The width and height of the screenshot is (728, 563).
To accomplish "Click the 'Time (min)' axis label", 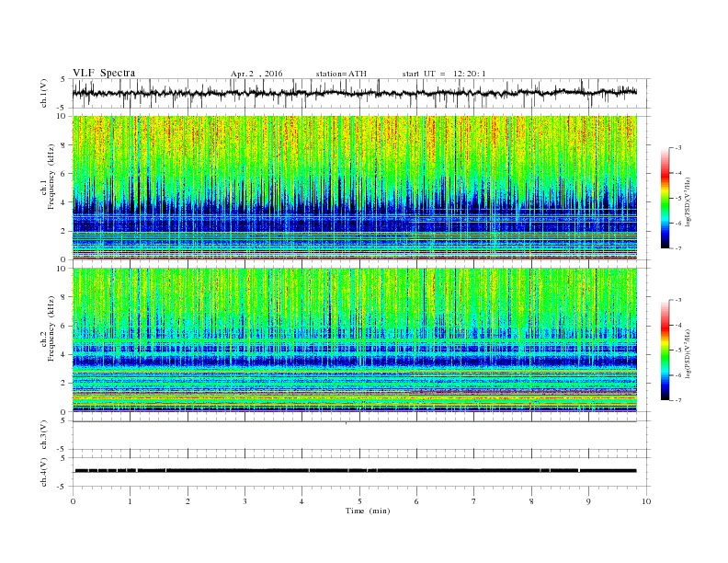I will (368, 511).
